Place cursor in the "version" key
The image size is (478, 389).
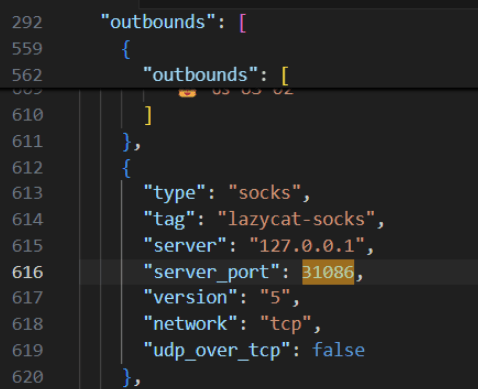pyautogui.click(x=190, y=297)
